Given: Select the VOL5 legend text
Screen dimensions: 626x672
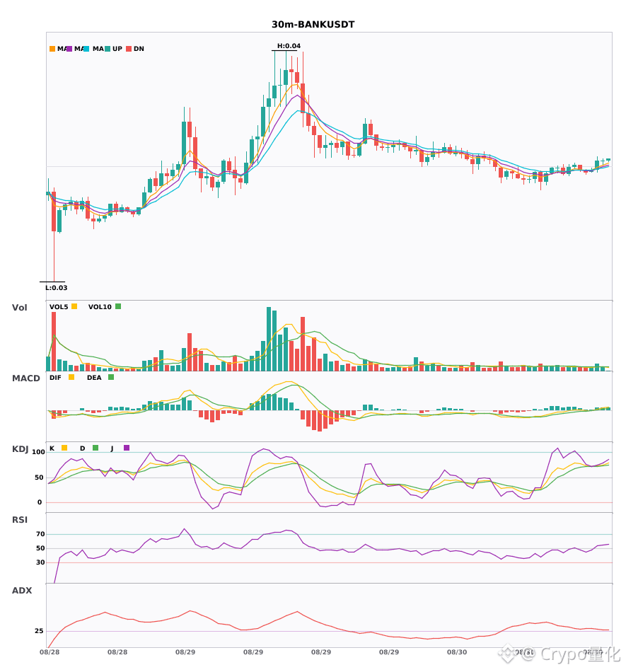Looking at the screenshot, I should [59, 307].
